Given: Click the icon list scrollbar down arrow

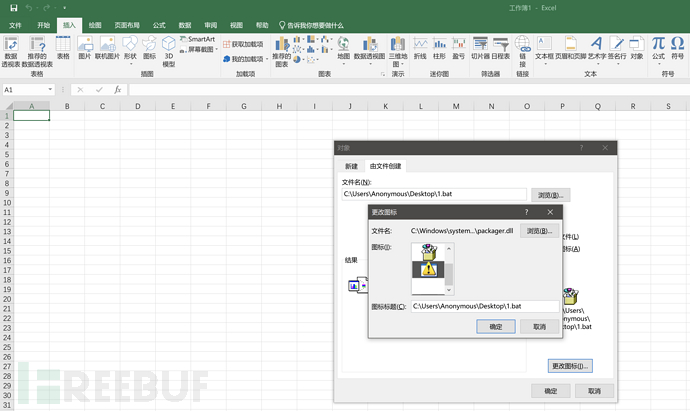Looking at the screenshot, I should (x=449, y=290).
